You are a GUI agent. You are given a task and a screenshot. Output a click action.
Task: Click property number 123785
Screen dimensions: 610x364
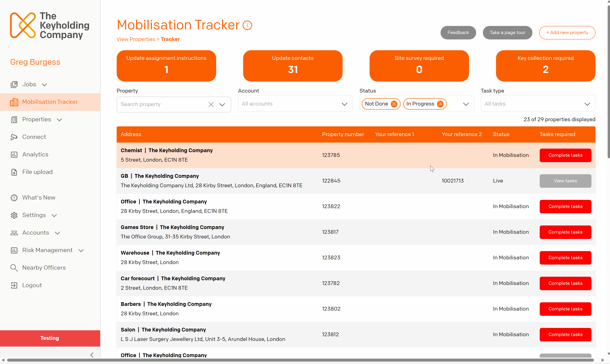click(x=331, y=155)
